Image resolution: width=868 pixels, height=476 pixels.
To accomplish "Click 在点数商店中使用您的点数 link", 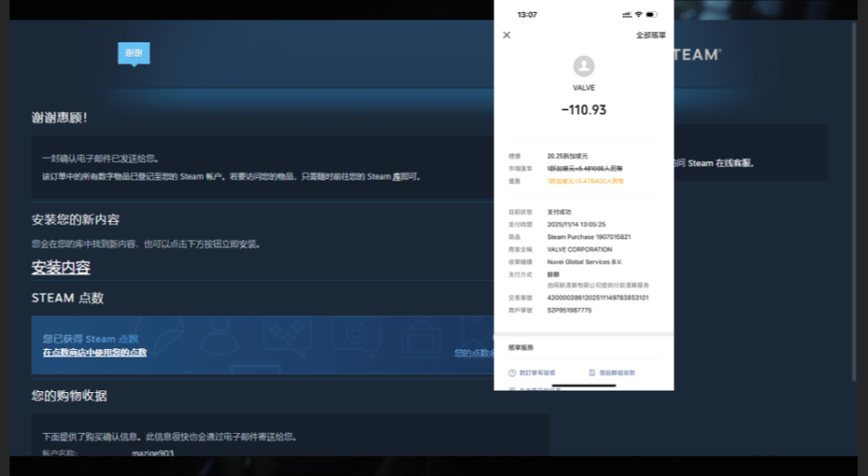I will pos(95,352).
